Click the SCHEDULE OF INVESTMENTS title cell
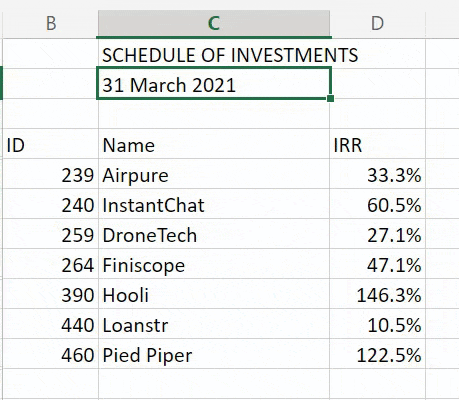Screen dimensions: 459x400 [214, 54]
